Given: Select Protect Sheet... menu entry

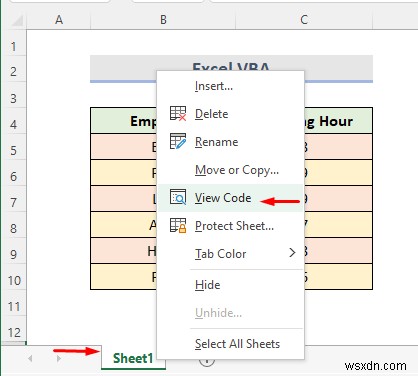Looking at the screenshot, I should click(230, 226).
